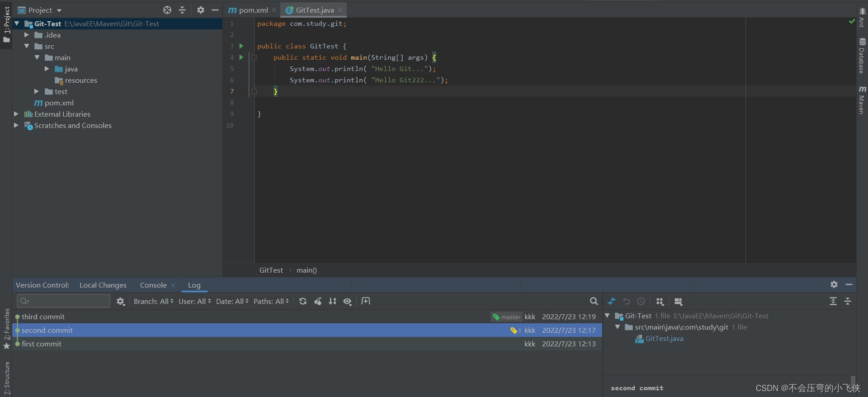Click the locate/scroll-from-source target icon in Project panel

click(167, 10)
